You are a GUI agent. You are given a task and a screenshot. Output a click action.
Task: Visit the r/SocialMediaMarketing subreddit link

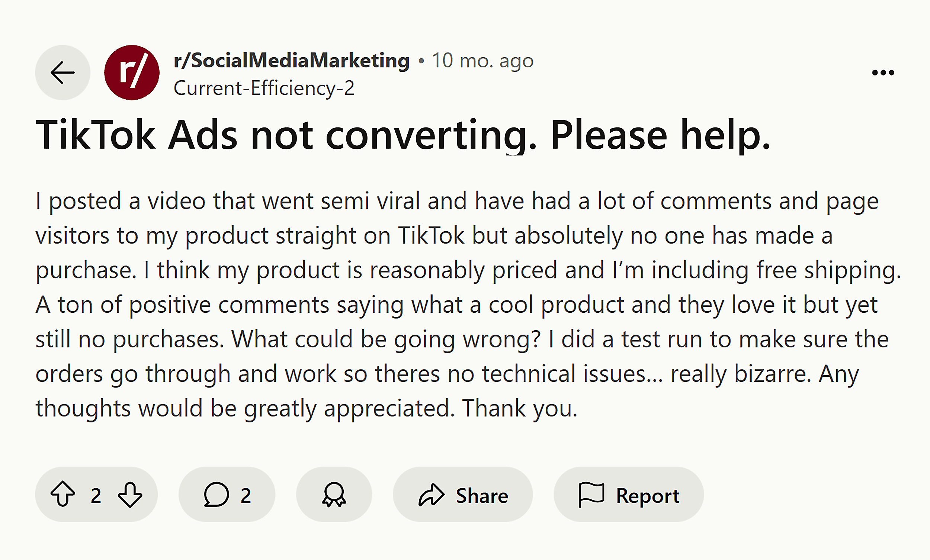[x=291, y=60]
